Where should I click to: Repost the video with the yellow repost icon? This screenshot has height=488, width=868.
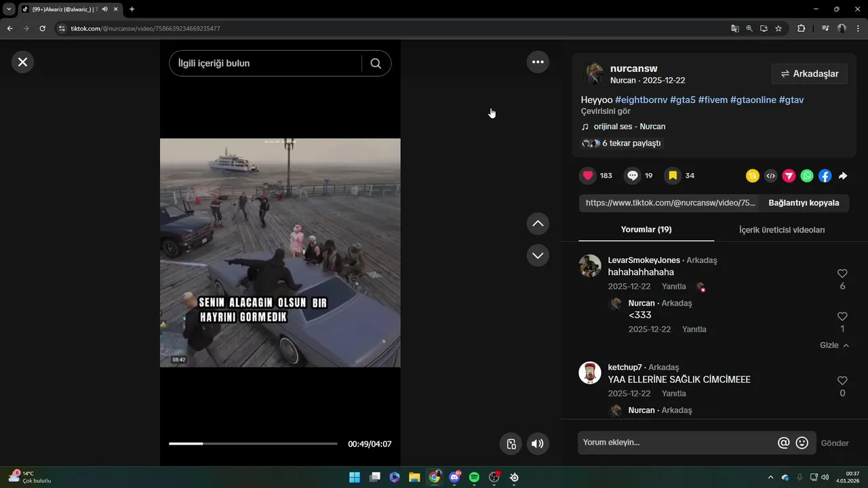tap(753, 176)
